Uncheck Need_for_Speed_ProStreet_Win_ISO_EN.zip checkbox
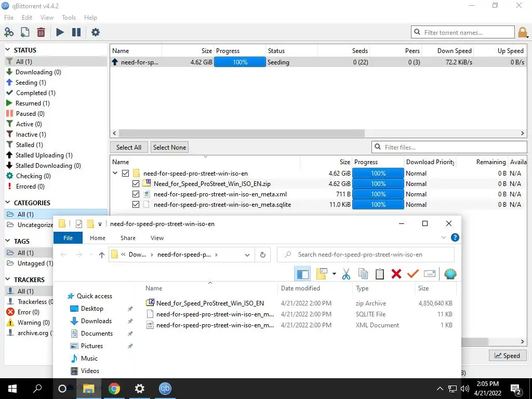This screenshot has width=532, height=399. tap(136, 183)
